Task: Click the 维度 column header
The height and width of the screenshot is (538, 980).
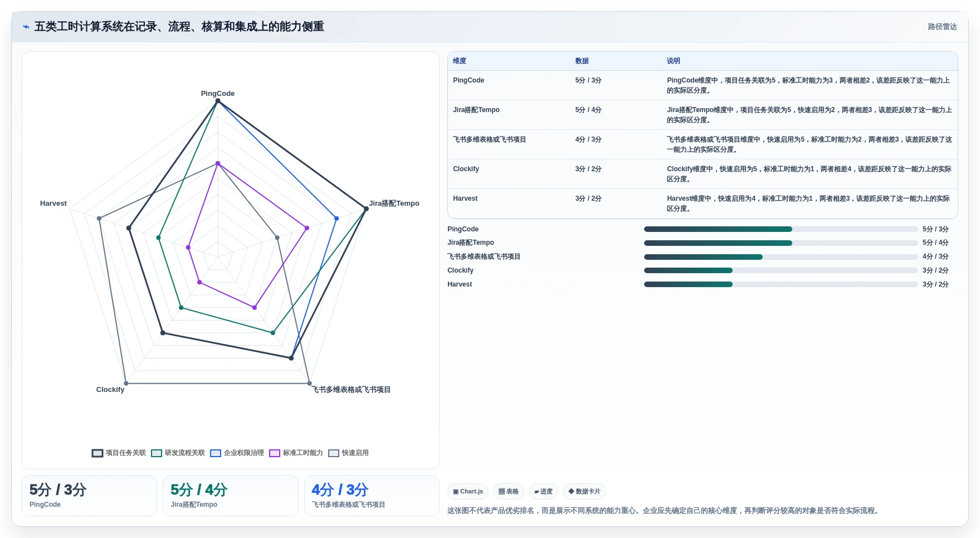Action: [460, 61]
